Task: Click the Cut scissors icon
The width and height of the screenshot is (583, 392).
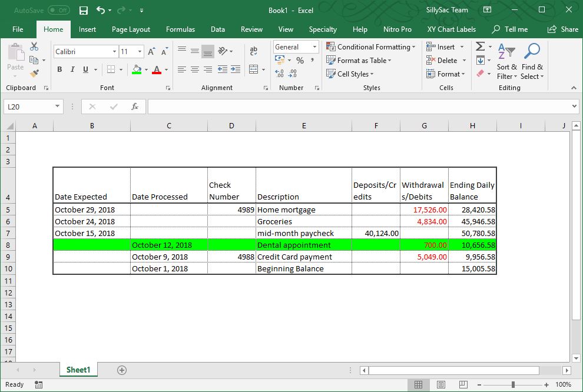Action: tap(34, 46)
